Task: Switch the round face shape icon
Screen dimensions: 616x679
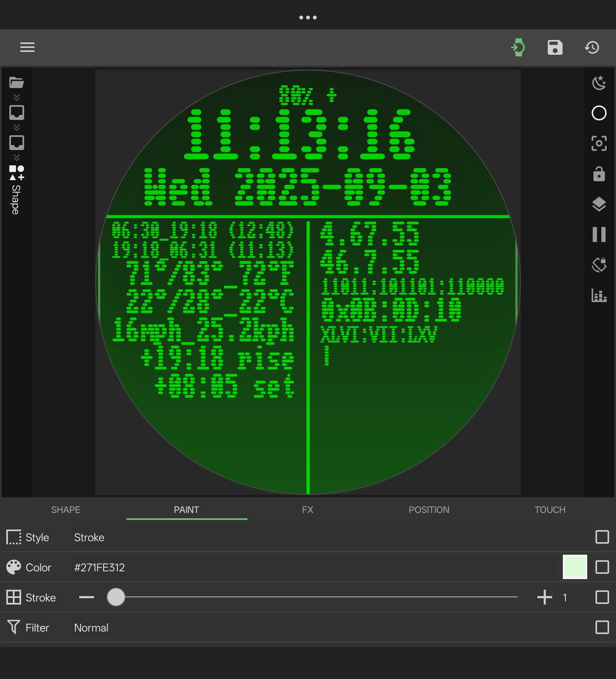Action: click(599, 113)
